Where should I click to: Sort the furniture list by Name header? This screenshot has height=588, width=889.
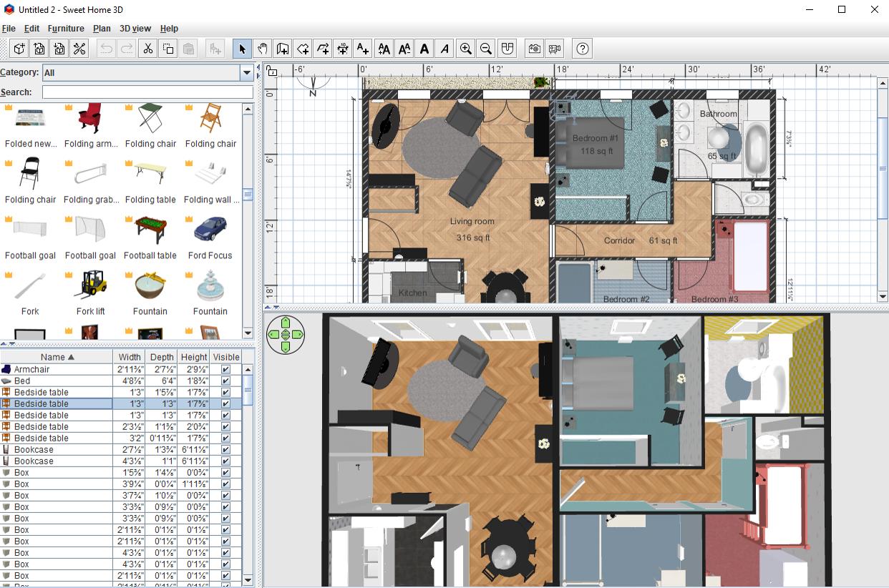pos(57,357)
